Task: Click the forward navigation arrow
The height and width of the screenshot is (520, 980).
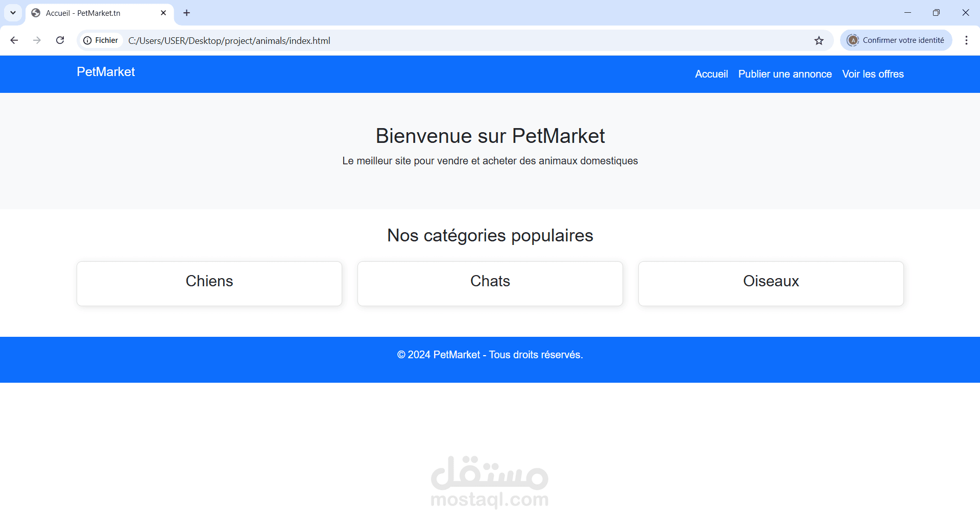Action: click(37, 40)
